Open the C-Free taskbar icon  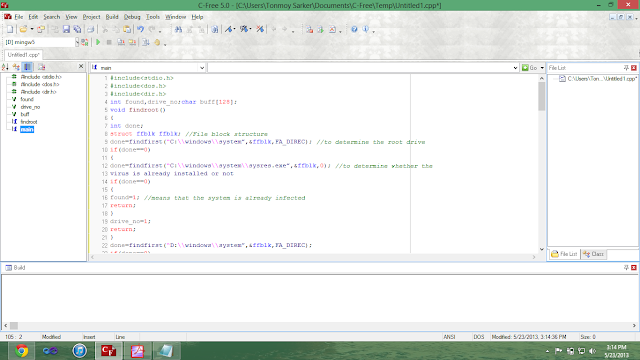click(x=109, y=351)
